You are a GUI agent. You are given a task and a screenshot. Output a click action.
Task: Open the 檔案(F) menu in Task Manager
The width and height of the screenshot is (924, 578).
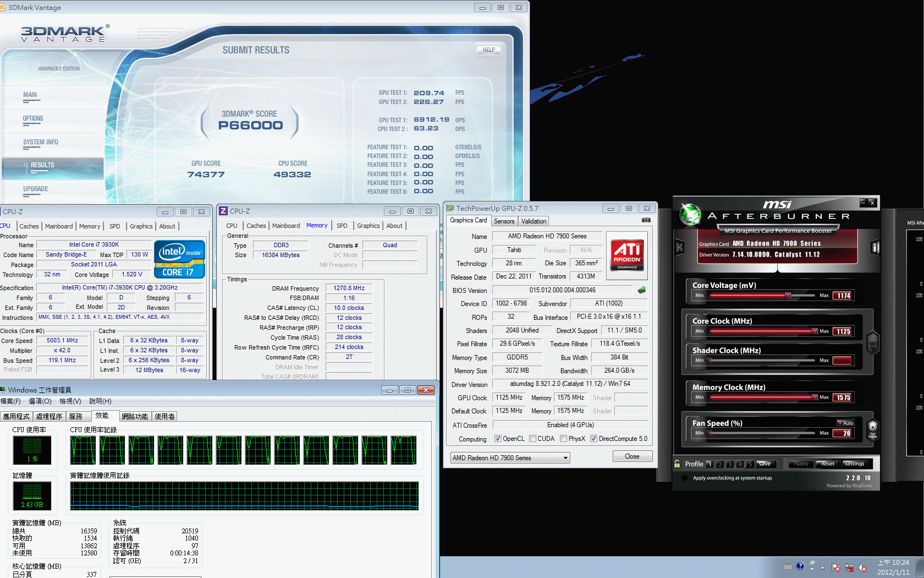coord(10,401)
